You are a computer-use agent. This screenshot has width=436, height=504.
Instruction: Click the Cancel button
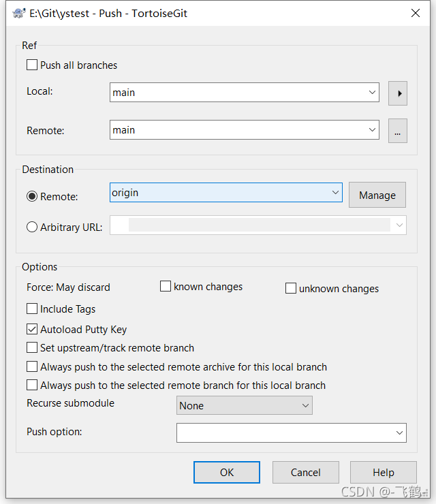click(306, 472)
